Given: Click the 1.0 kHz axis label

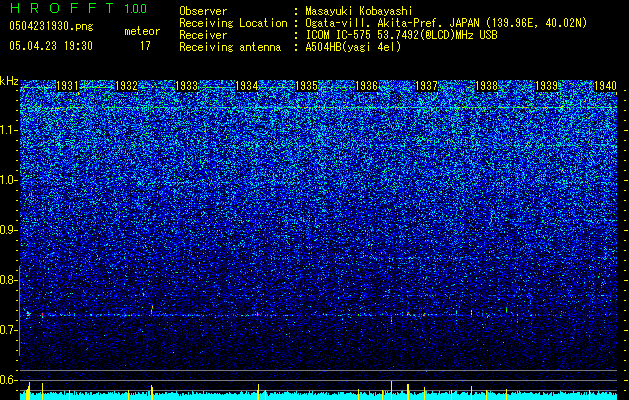Looking at the screenshot, I should coord(9,180).
